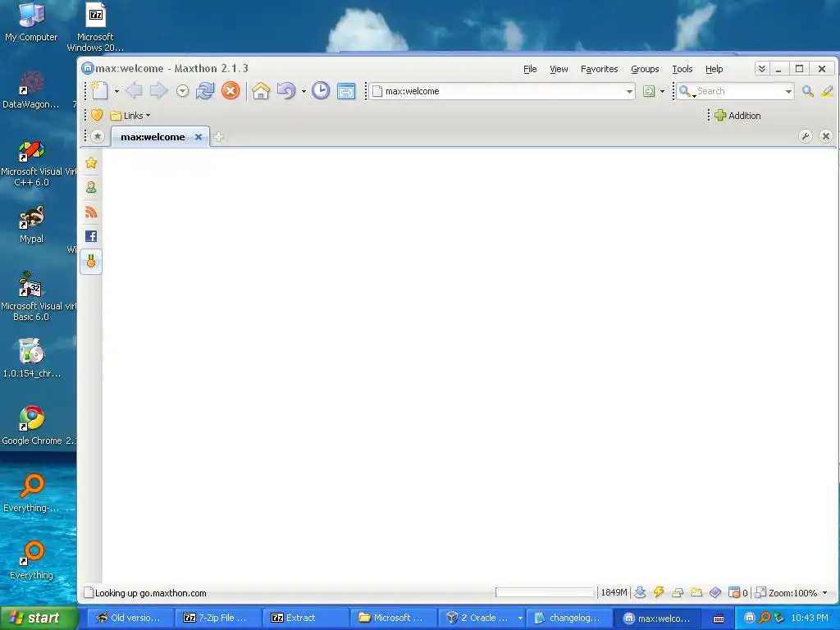Click the magnifier search button
This screenshot has height=630, width=840.
click(x=808, y=91)
